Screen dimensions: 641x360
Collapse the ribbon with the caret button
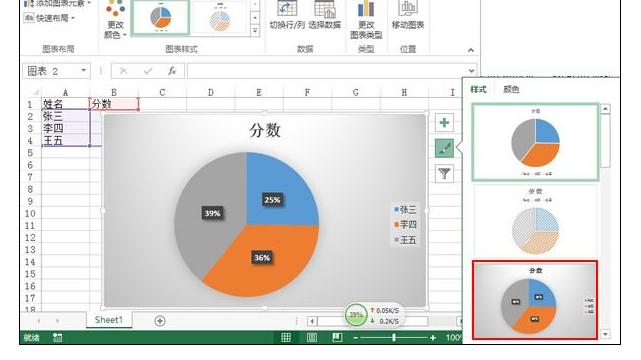[x=471, y=50]
